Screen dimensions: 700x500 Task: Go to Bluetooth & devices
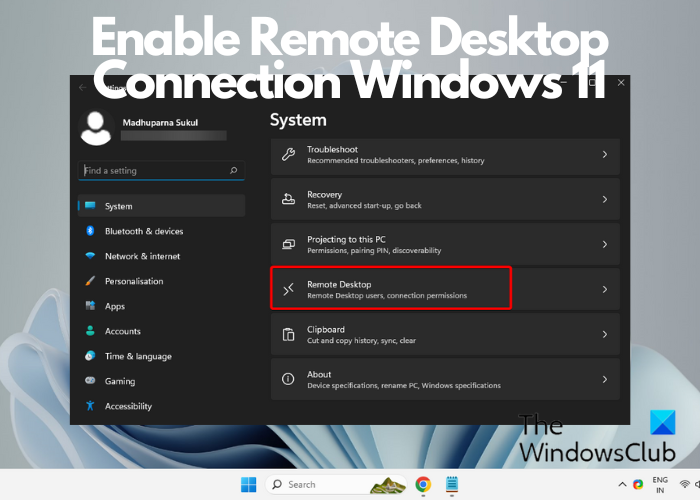161,231
